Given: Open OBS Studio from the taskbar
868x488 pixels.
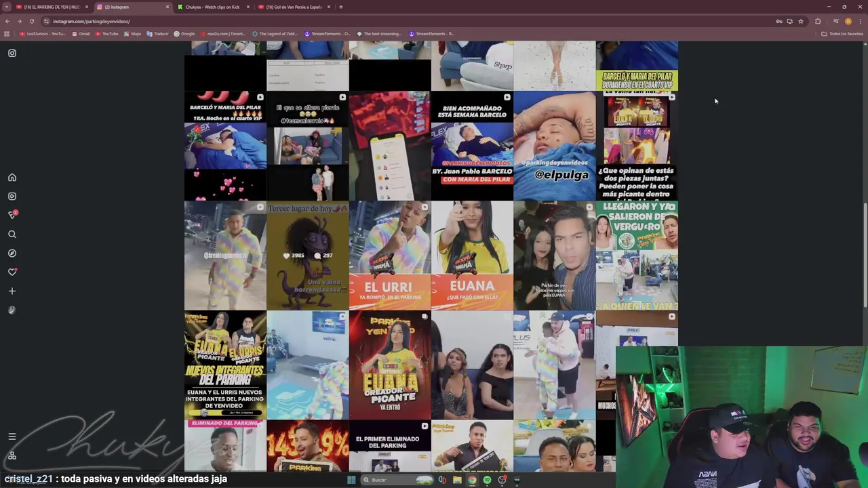Looking at the screenshot, I should click(x=502, y=480).
